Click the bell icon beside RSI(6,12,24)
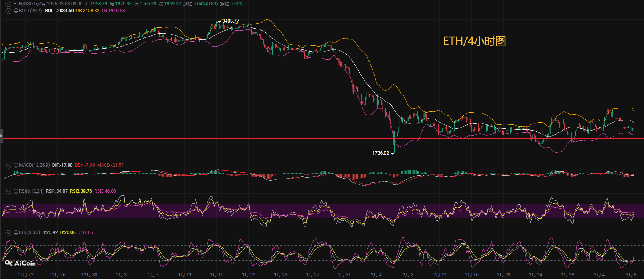Image resolution: width=644 pixels, height=279 pixels. coord(16,191)
